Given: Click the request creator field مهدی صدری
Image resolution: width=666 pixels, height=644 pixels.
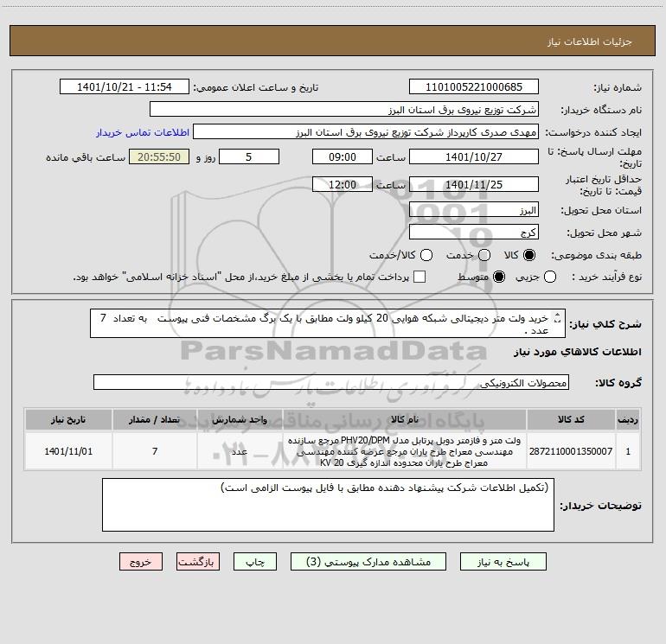Looking at the screenshot, I should click(x=366, y=131).
